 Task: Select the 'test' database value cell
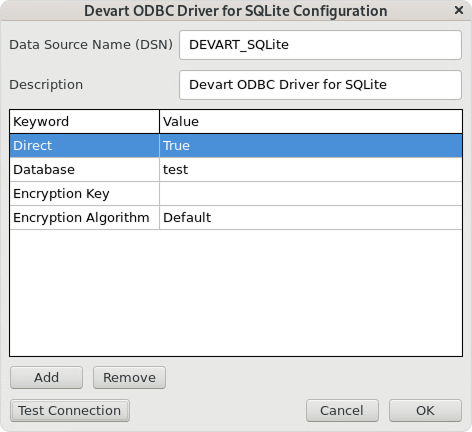click(311, 170)
